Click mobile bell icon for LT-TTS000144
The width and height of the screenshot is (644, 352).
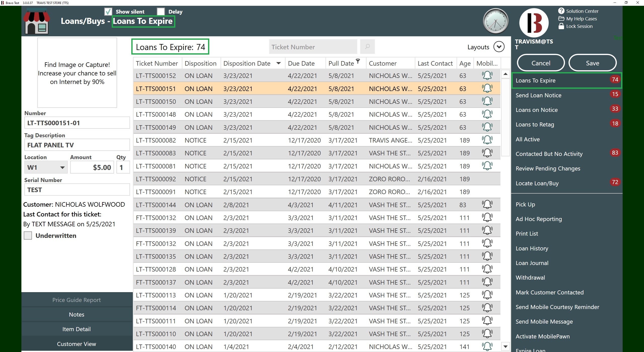[487, 204]
